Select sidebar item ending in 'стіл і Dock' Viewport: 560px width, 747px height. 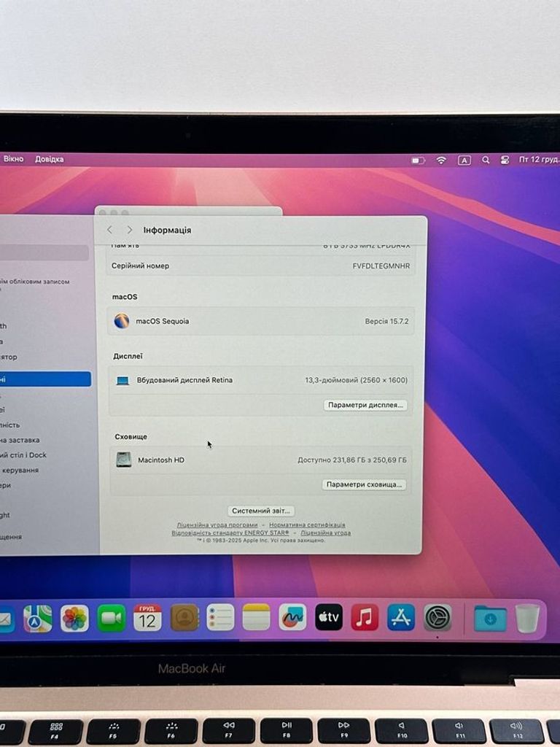point(23,455)
